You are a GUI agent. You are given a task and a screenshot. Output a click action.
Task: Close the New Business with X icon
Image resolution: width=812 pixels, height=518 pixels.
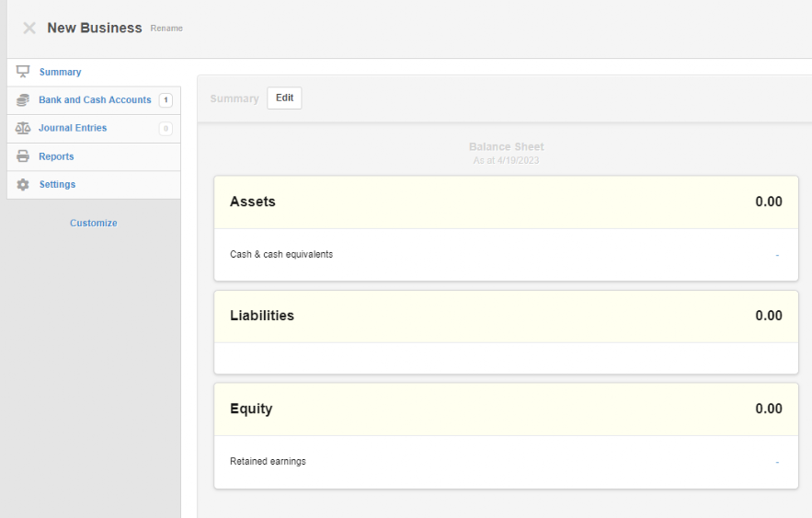click(x=29, y=28)
